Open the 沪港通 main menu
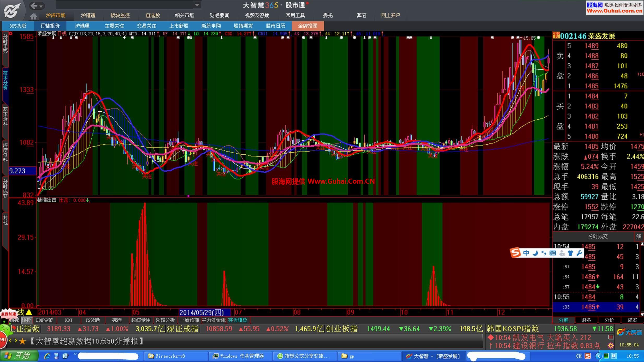 [88, 15]
